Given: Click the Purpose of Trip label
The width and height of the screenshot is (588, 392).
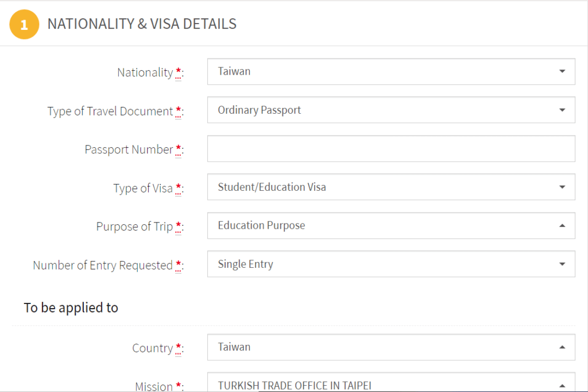Looking at the screenshot, I should 134,227.
